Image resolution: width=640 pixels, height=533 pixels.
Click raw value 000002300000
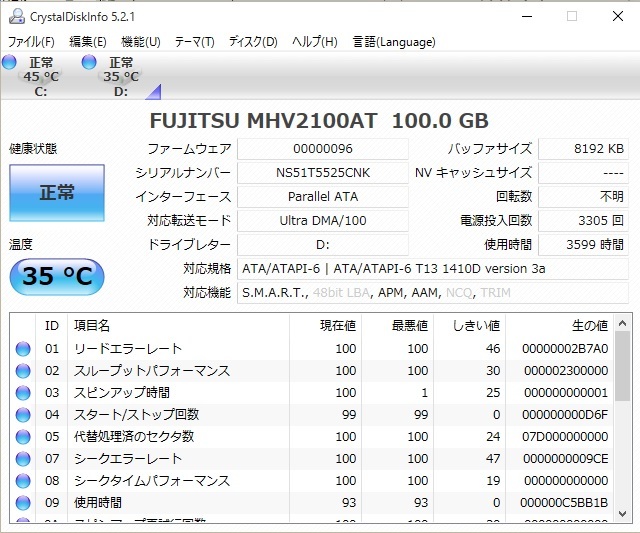click(566, 371)
